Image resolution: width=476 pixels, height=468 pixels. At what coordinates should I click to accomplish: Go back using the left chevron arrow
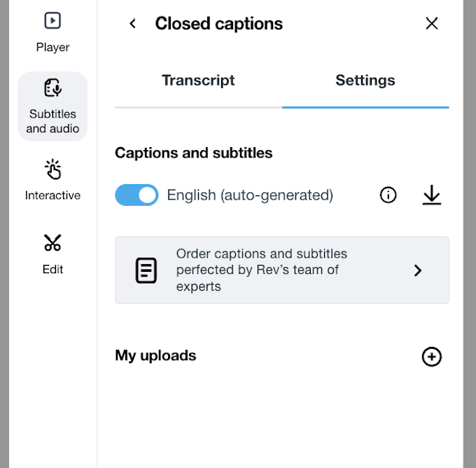(133, 24)
